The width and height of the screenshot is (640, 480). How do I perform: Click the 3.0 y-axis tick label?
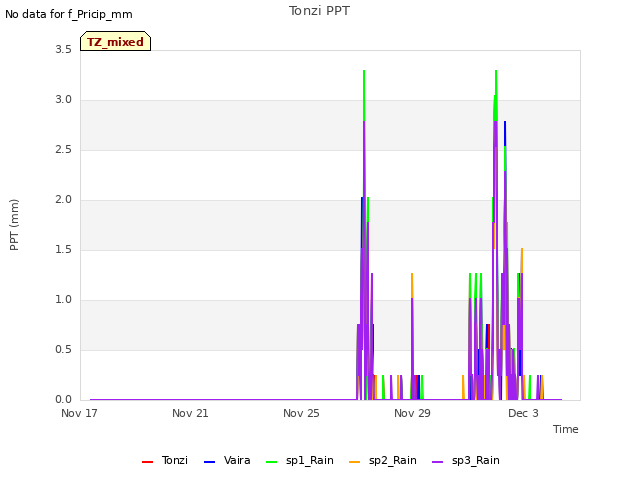(x=64, y=100)
